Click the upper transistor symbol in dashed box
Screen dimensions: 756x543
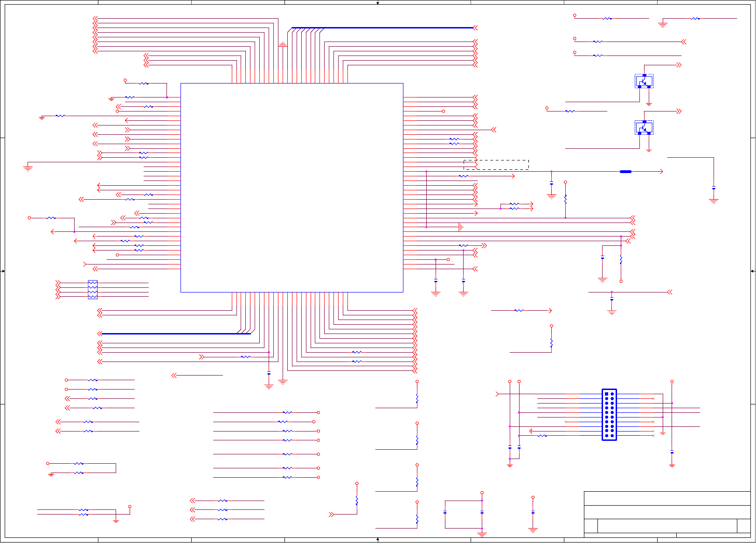coord(644,81)
